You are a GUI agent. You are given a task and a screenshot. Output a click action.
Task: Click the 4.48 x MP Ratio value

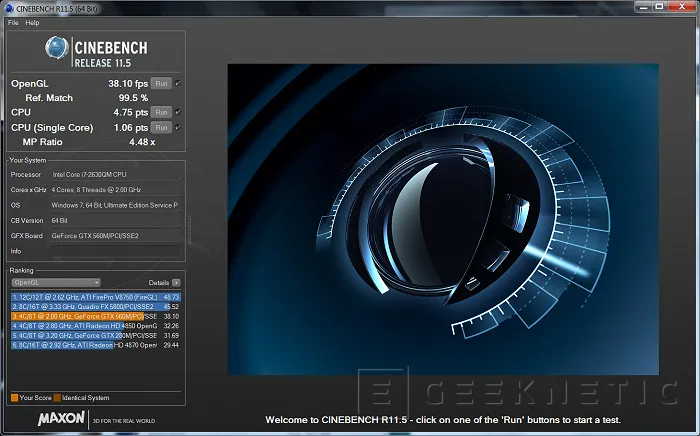click(x=142, y=142)
